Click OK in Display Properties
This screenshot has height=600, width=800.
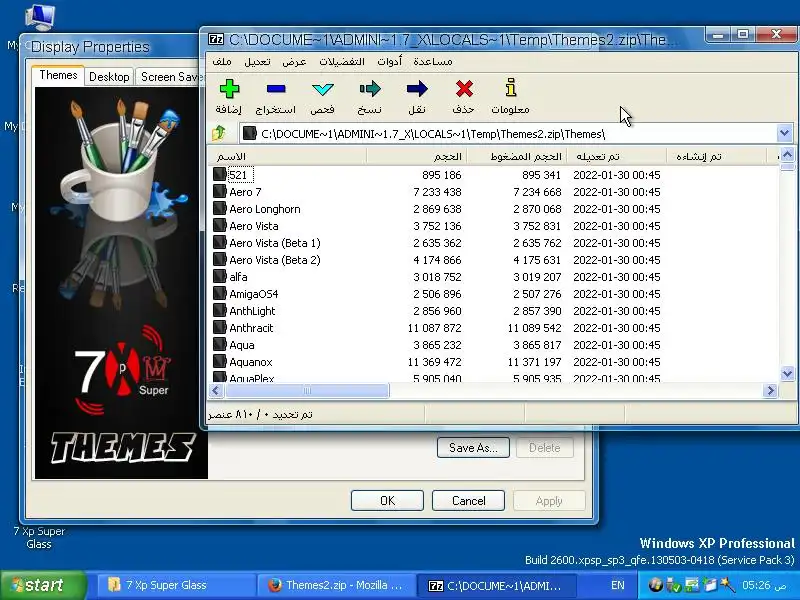[387, 501]
